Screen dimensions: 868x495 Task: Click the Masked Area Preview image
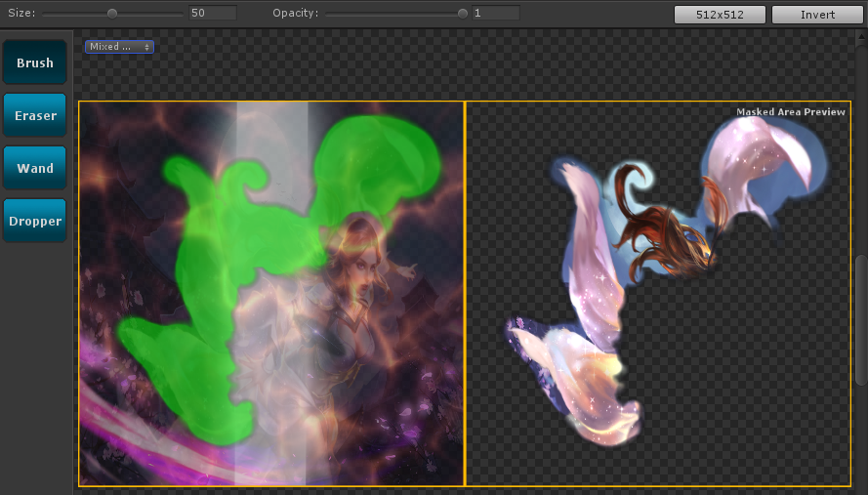[658, 294]
